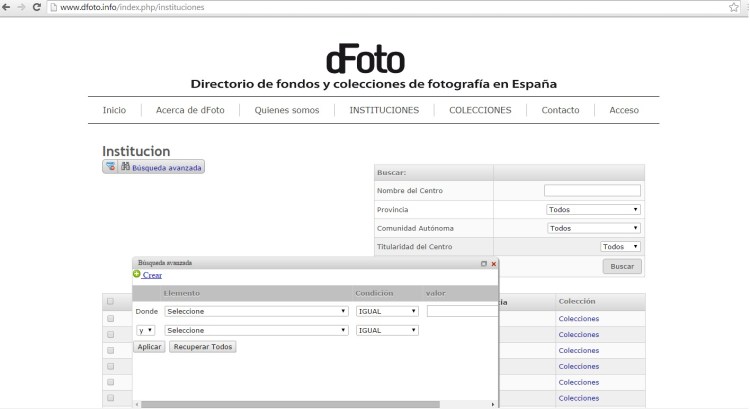Check the fourth table row checkbox
The width and height of the screenshot is (750, 409).
click(x=110, y=366)
